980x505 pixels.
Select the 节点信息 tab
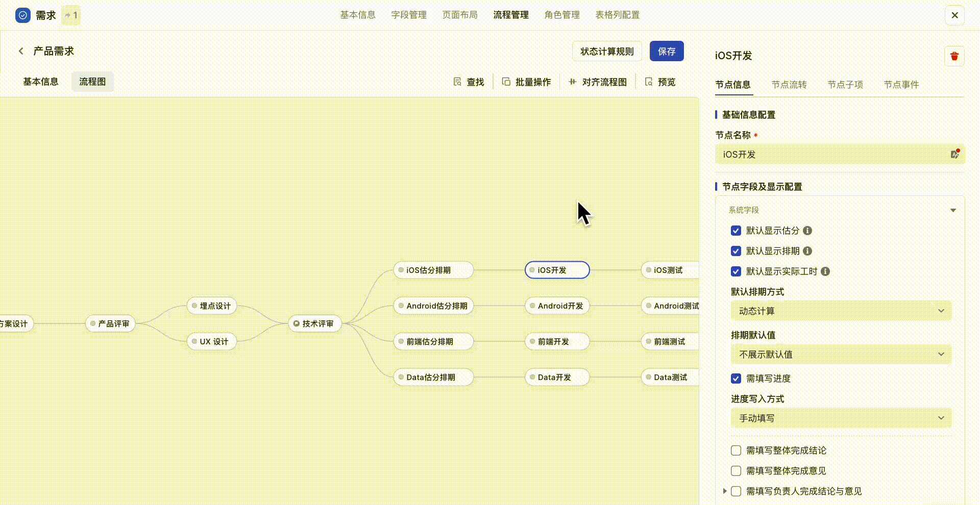(x=733, y=85)
